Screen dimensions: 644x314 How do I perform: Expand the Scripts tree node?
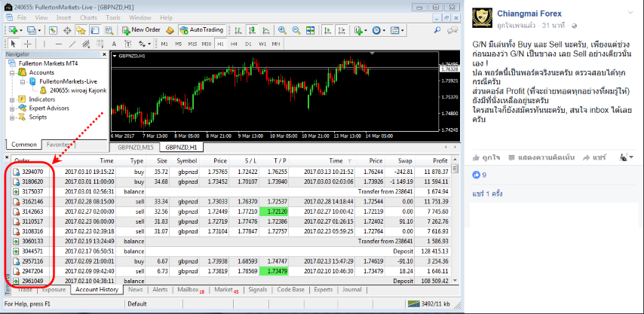pos(12,117)
